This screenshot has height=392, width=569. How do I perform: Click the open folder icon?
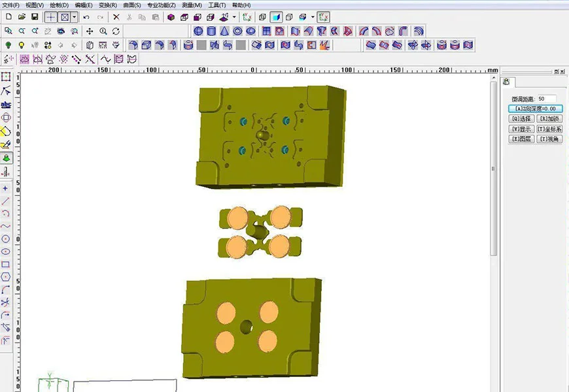(22, 17)
